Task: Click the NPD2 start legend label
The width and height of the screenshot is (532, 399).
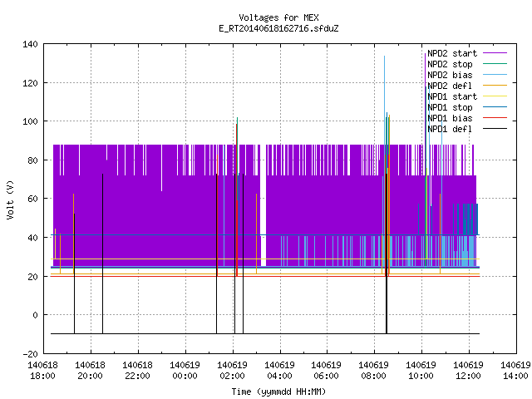Action: (x=452, y=53)
